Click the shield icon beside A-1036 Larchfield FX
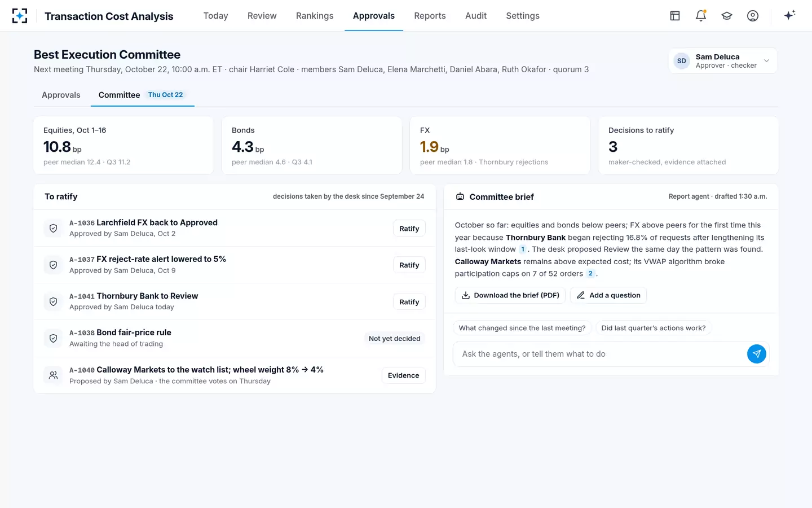The image size is (812, 508). coord(53,228)
